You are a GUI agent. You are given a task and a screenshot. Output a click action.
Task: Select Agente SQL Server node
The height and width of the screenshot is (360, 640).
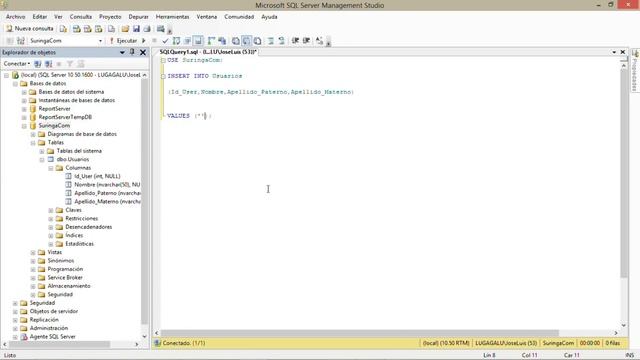click(52, 337)
